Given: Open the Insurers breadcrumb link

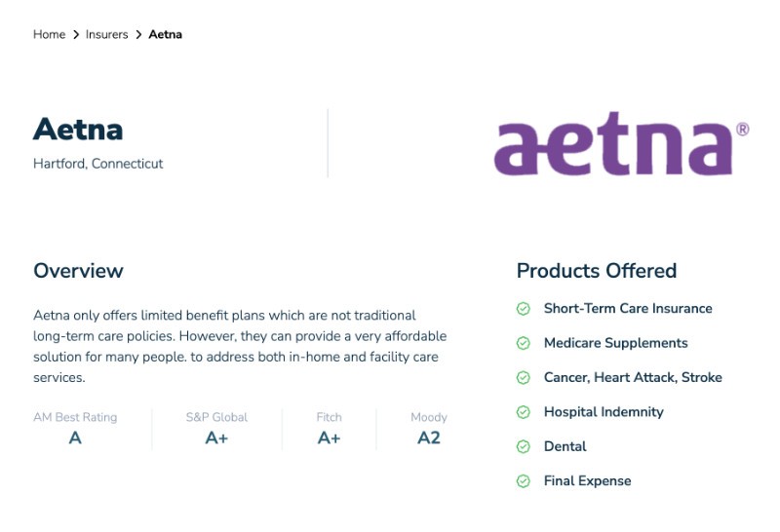Looking at the screenshot, I should [x=106, y=34].
